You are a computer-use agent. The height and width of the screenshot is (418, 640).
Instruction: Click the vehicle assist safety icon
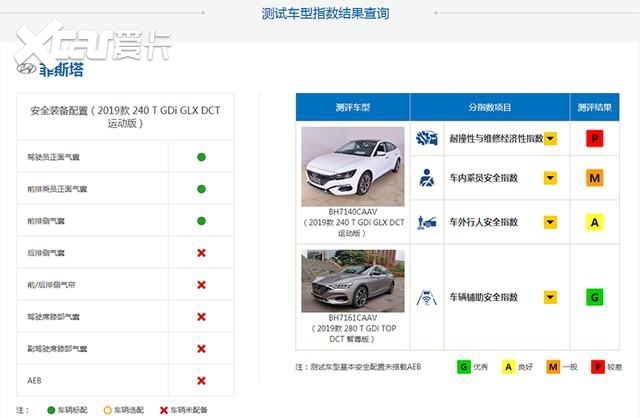pos(427,297)
